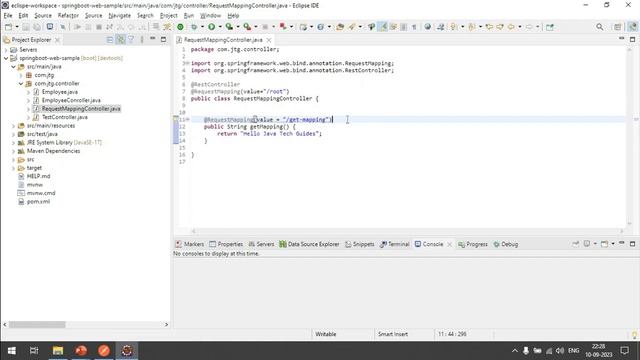The height and width of the screenshot is (360, 640).
Task: Switch to the Servers tab
Action: pos(261,244)
